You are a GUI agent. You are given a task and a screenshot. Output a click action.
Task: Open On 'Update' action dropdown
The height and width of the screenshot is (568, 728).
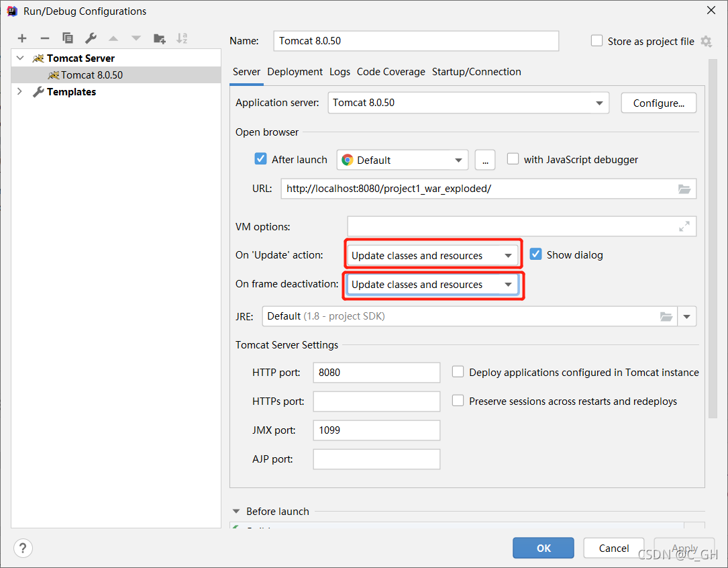pos(432,255)
